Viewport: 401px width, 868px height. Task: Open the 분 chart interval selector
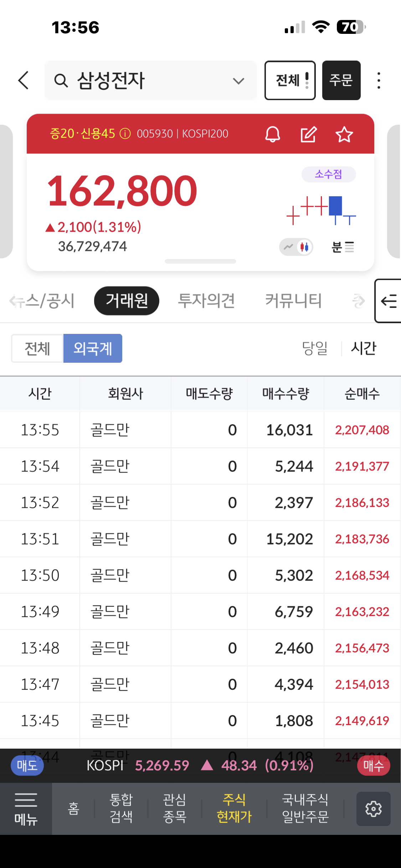tap(343, 247)
